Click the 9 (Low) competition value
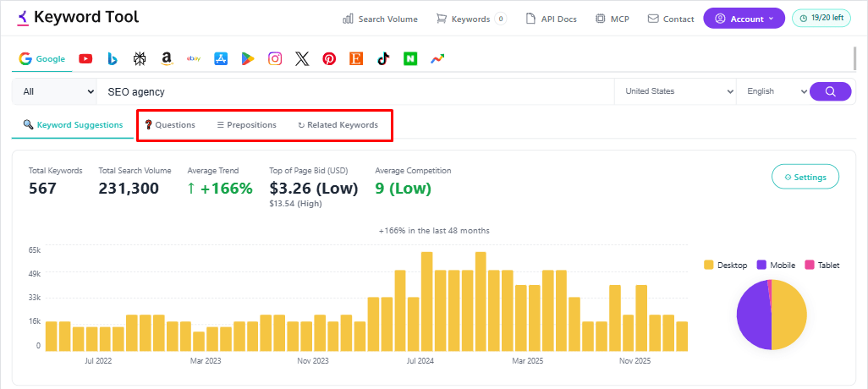The width and height of the screenshot is (868, 389). point(403,188)
